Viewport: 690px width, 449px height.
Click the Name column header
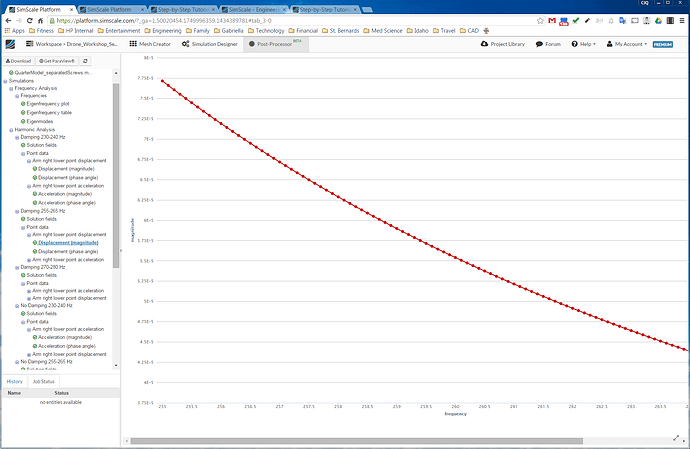pyautogui.click(x=14, y=393)
